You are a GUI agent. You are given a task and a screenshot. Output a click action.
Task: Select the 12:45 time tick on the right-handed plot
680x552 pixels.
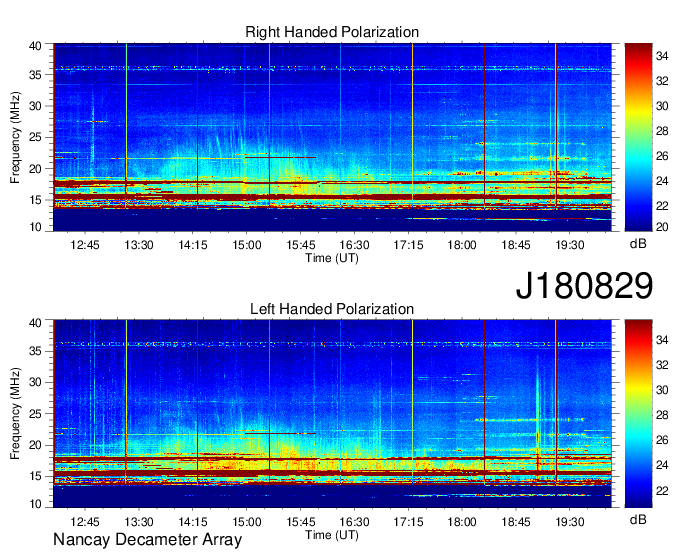point(85,245)
